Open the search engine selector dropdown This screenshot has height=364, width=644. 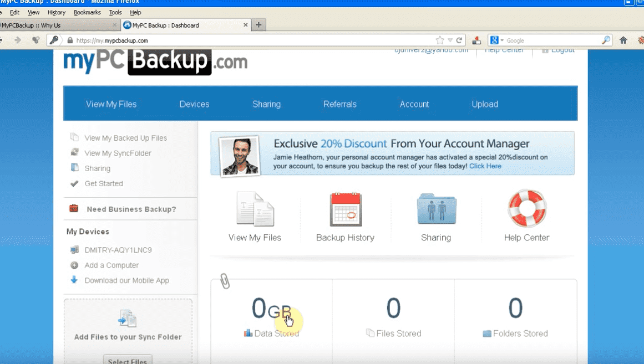pyautogui.click(x=496, y=40)
